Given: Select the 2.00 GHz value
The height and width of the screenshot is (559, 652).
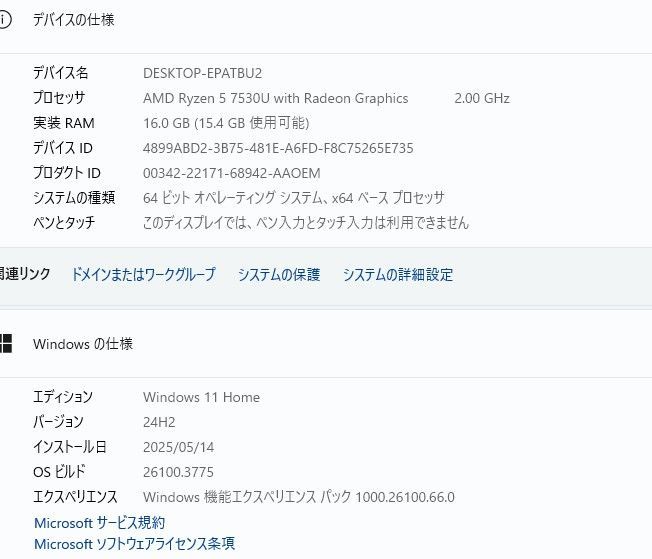Looking at the screenshot, I should pyautogui.click(x=482, y=98).
